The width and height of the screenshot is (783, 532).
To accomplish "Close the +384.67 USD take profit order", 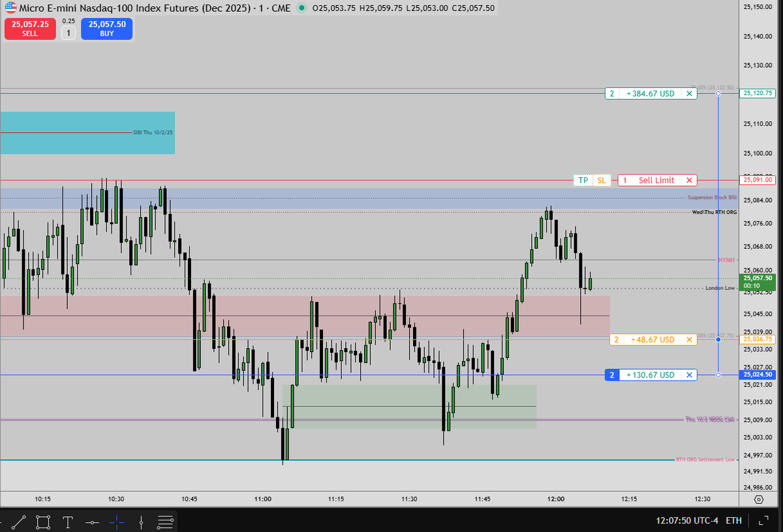I will (x=689, y=94).
